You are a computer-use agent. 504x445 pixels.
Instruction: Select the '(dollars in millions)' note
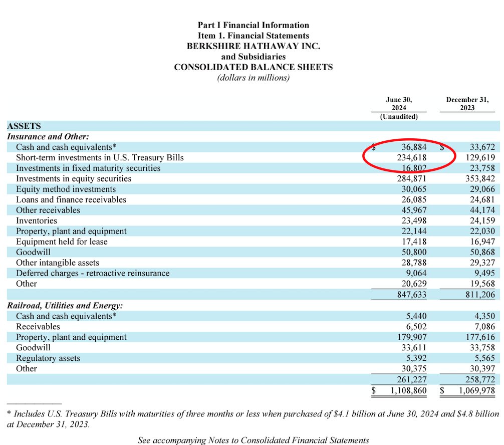pos(254,78)
